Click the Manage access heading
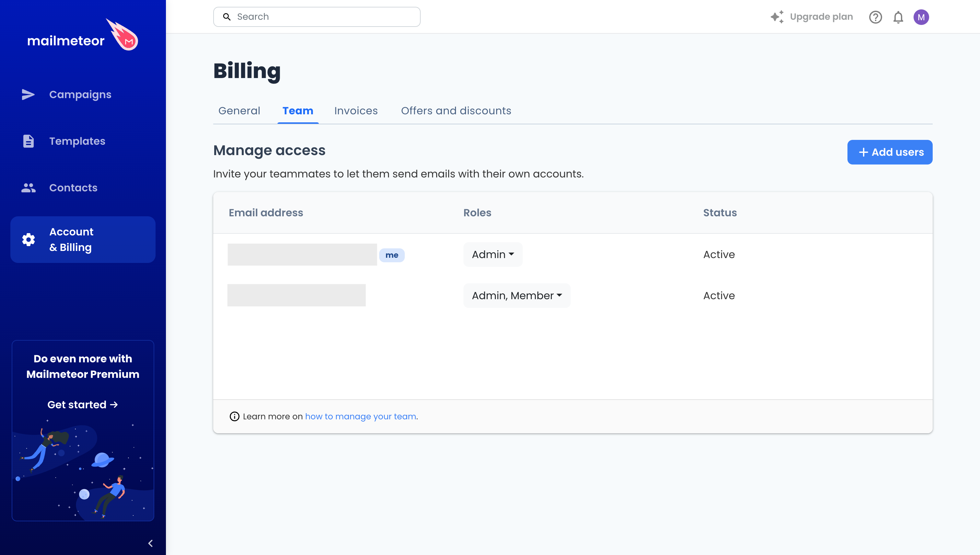 pos(269,150)
